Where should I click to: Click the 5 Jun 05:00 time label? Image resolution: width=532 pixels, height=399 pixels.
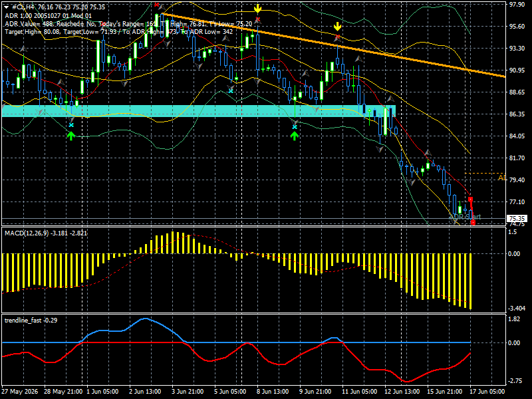(230, 392)
